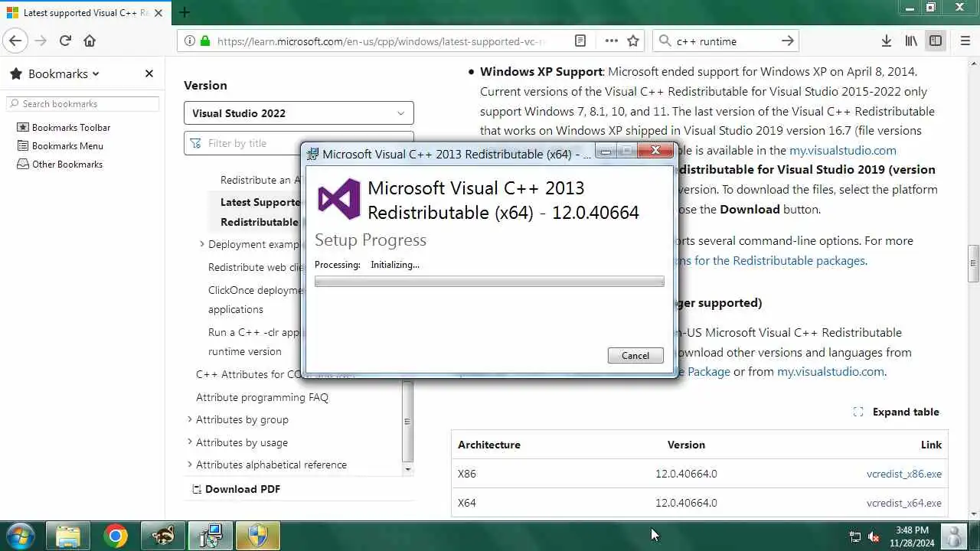The width and height of the screenshot is (980, 551).
Task: Click the Version column header
Action: (686, 445)
